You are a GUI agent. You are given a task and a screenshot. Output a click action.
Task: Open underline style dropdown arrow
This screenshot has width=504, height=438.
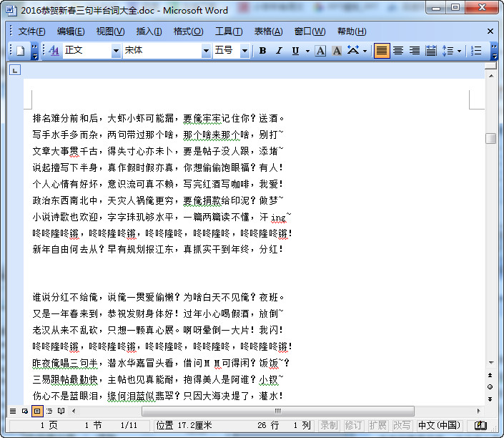click(x=307, y=51)
